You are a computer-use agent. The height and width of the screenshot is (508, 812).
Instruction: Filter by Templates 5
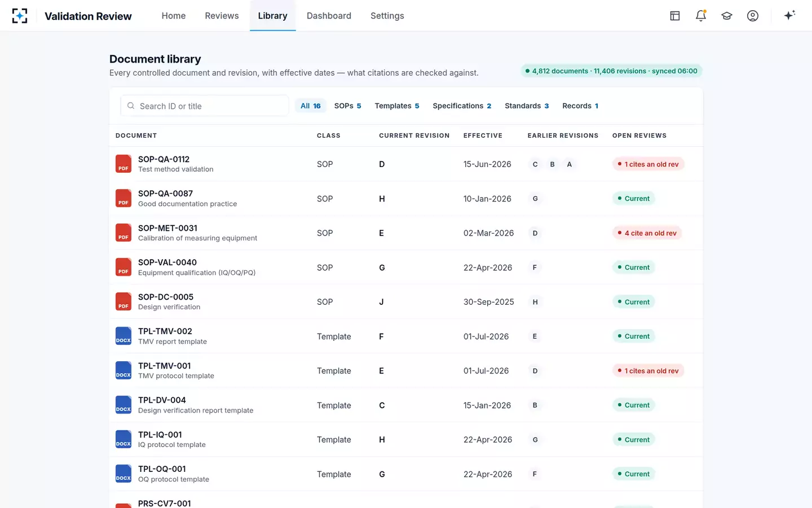[397, 106]
